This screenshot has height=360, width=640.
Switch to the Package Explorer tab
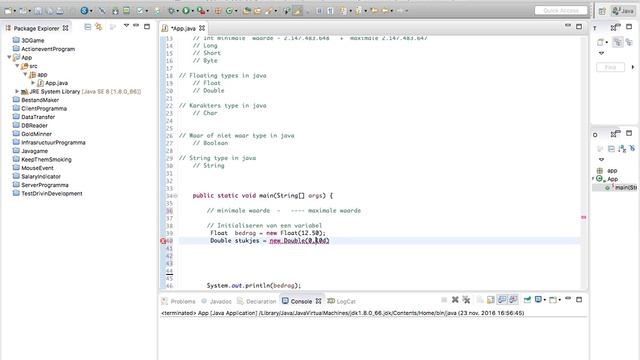[36, 28]
